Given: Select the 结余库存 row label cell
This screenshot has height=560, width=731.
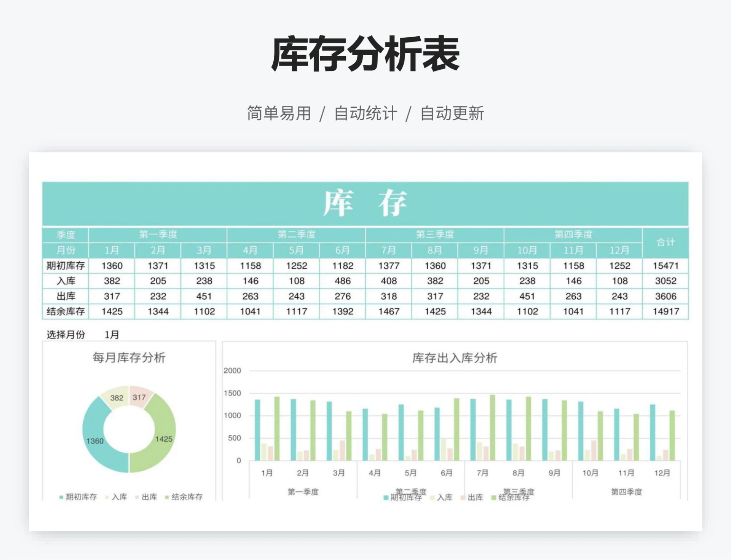Looking at the screenshot, I should pyautogui.click(x=65, y=311).
